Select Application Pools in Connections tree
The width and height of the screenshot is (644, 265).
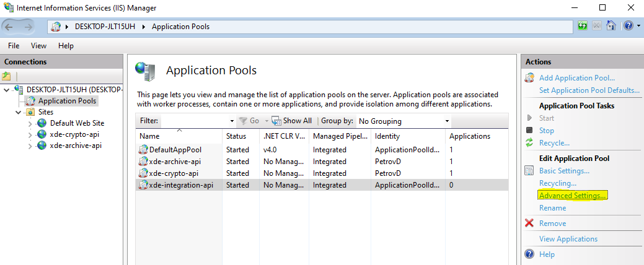click(67, 101)
